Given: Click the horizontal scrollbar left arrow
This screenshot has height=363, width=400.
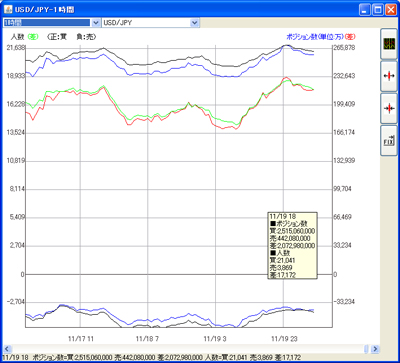Looking at the screenshot, I should [8, 349].
